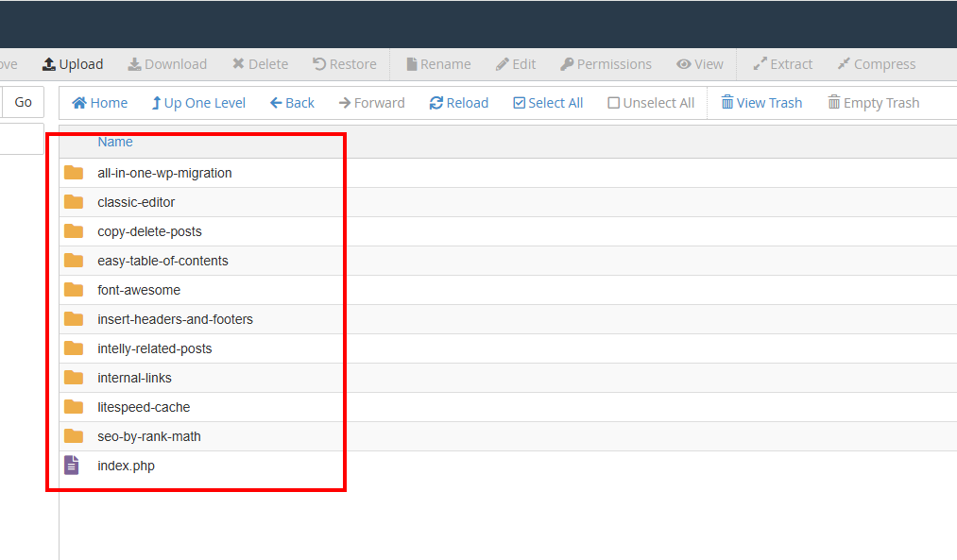Click the Restore toolbar button
The height and width of the screenshot is (560, 957).
tap(345, 64)
